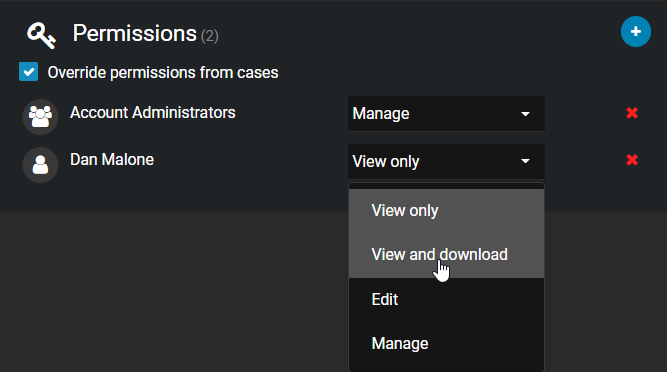
Task: Click the Account Administrators name text
Action: pyautogui.click(x=153, y=113)
